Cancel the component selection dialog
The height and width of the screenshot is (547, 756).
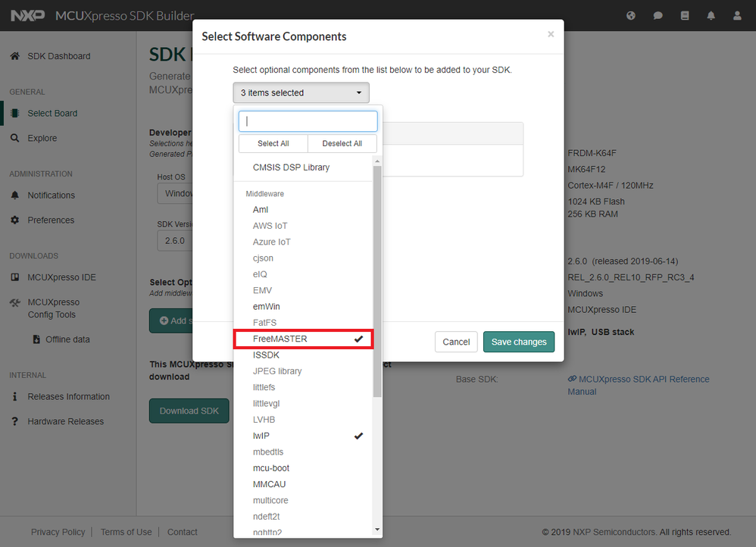[456, 342]
